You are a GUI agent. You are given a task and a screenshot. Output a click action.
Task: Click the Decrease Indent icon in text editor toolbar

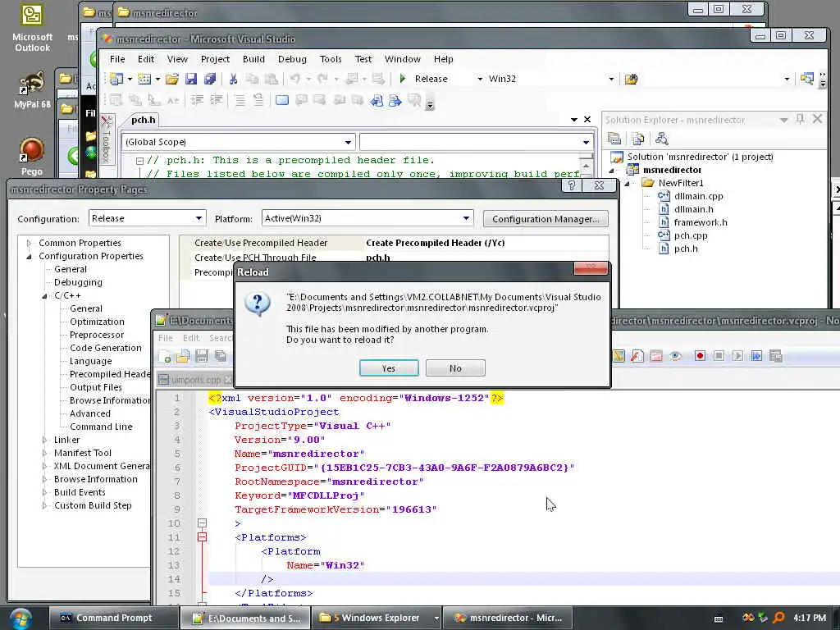point(197,99)
